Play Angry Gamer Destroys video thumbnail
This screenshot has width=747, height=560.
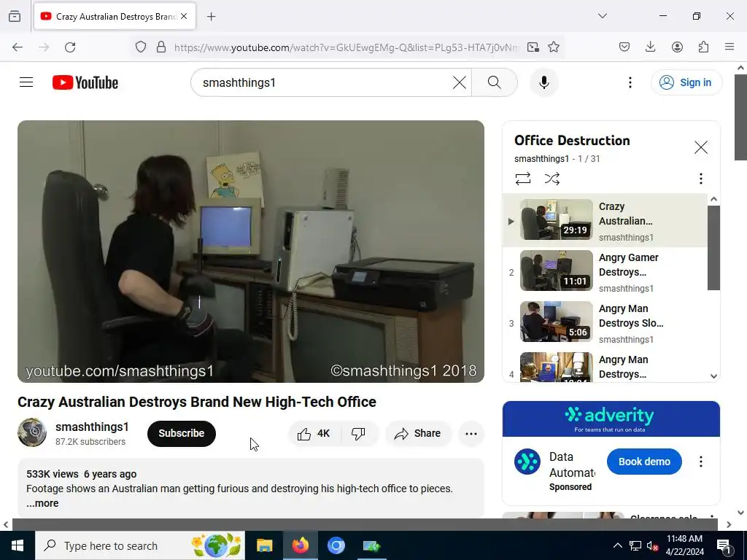556,271
